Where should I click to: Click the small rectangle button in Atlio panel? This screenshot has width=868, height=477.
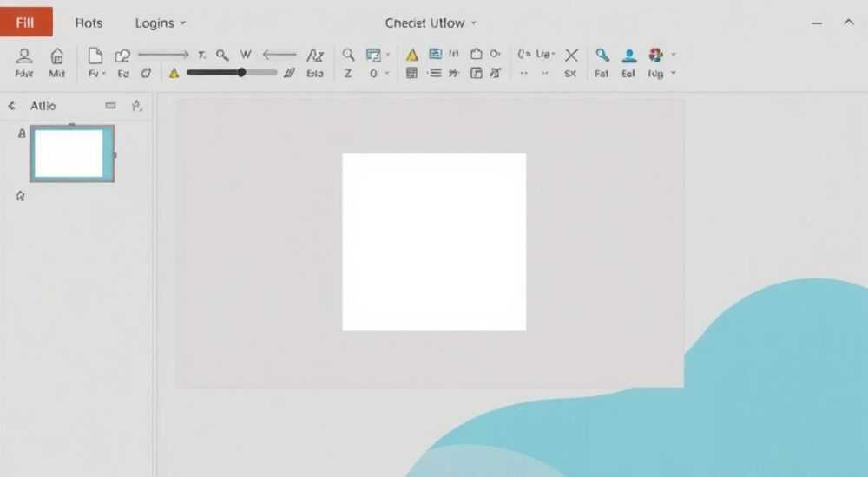pos(111,105)
